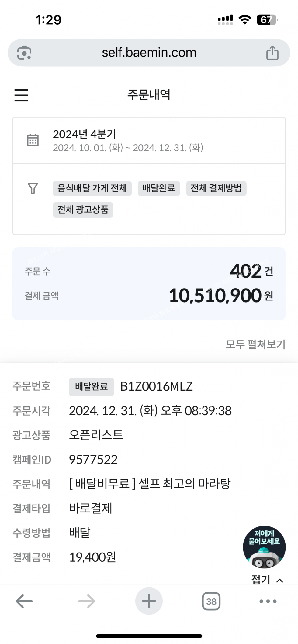Tap the 전체 결제방법 filter chip
The height and width of the screenshot is (644, 298).
point(216,188)
